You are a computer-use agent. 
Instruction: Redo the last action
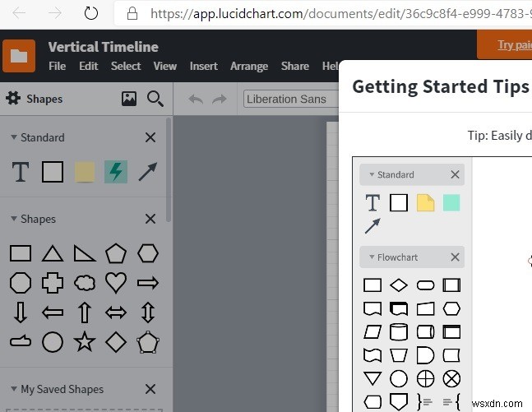[x=220, y=100]
